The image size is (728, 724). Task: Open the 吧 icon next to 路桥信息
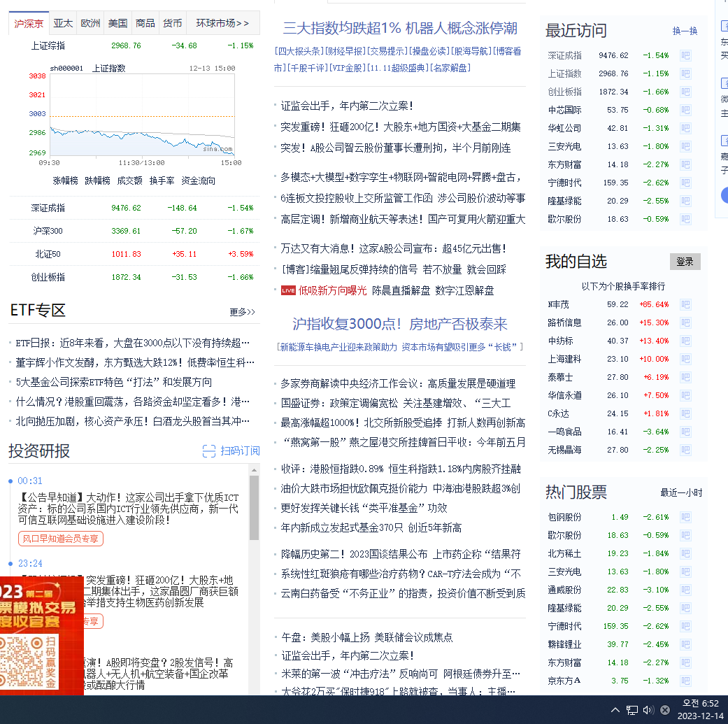pos(685,322)
